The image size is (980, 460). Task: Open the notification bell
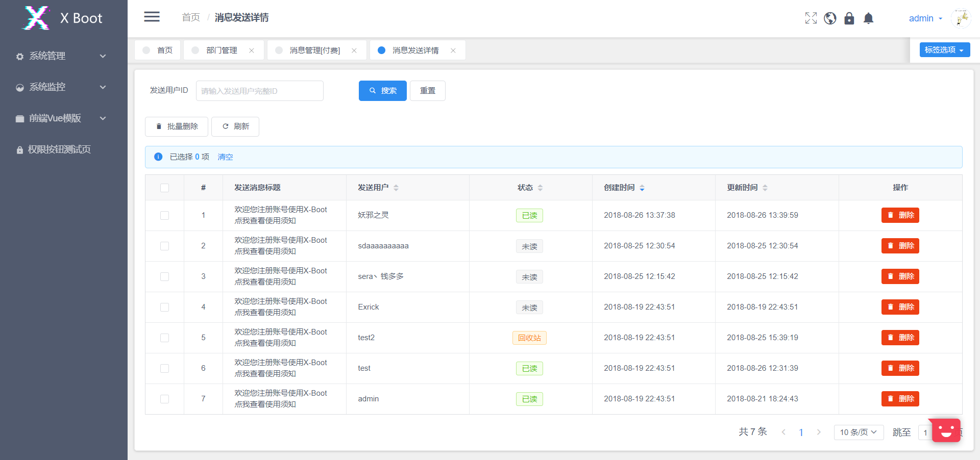point(868,18)
